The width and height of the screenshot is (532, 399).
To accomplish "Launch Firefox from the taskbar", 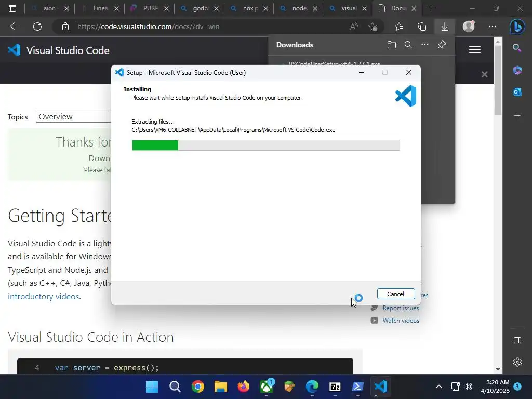I will (243, 387).
